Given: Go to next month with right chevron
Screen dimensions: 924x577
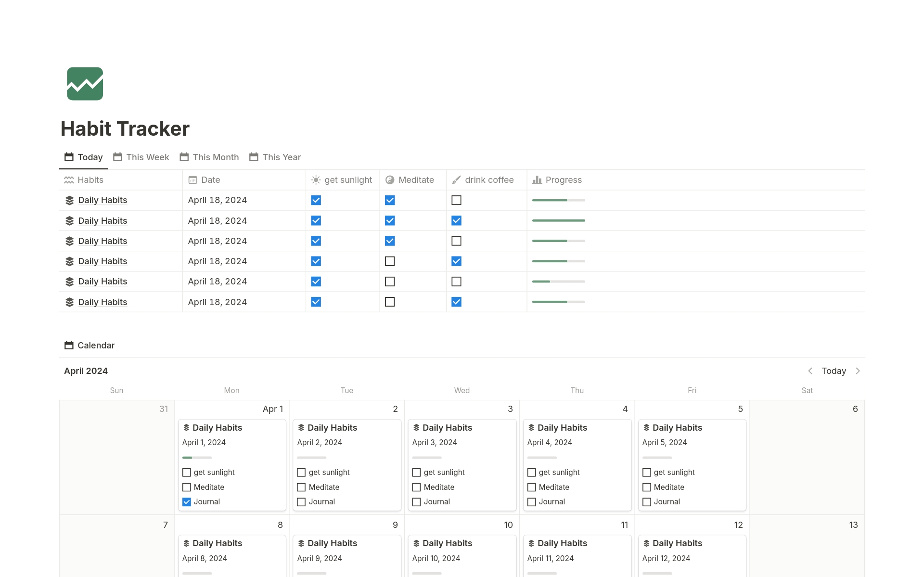Looking at the screenshot, I should 858,371.
